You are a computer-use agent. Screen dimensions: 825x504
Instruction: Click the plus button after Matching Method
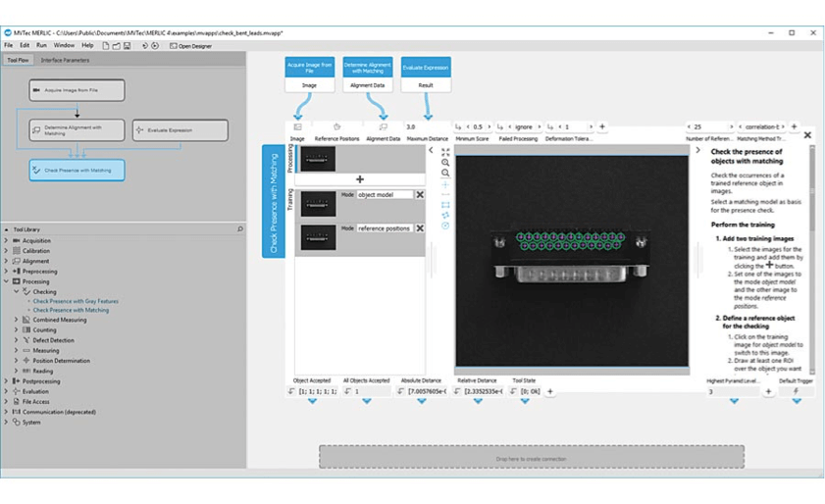point(794,126)
